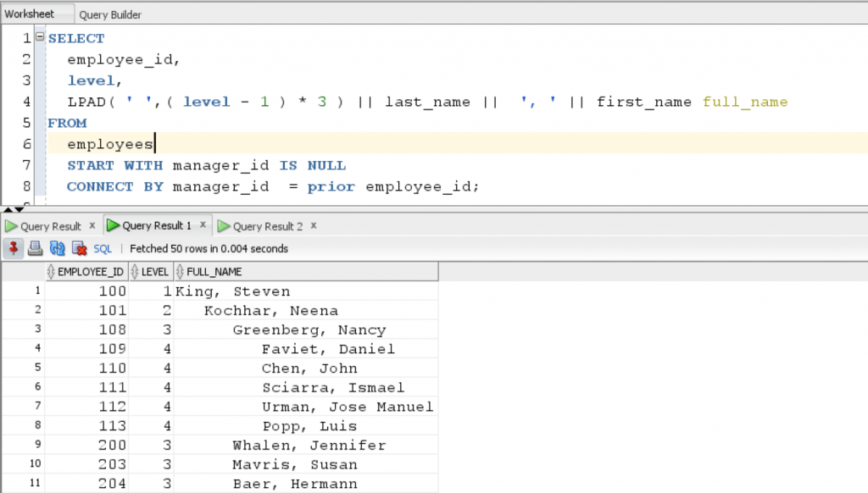Refresh the query results grid

coord(56,248)
